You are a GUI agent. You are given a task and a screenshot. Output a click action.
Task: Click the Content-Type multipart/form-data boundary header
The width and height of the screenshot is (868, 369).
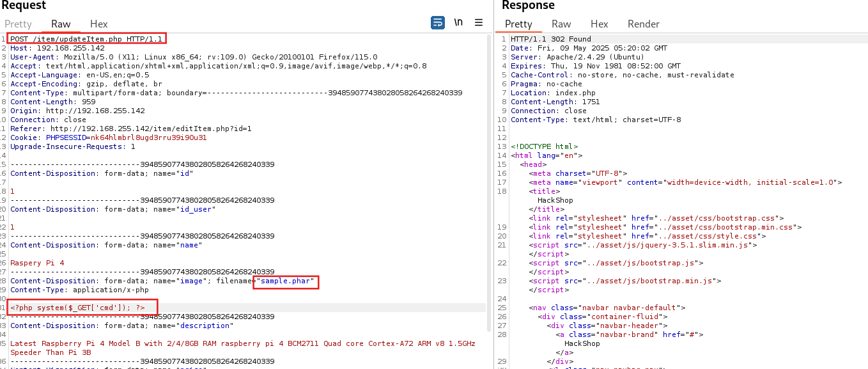tap(236, 93)
